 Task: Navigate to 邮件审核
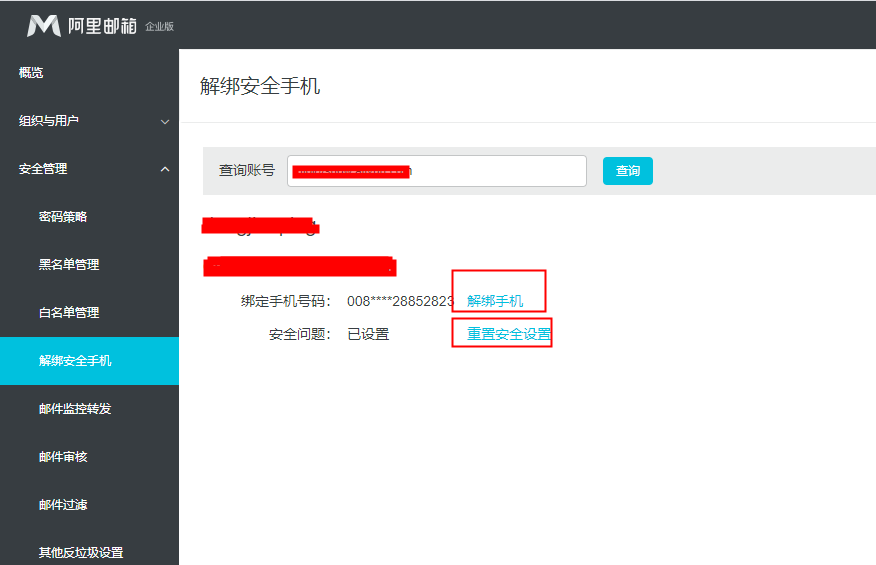click(x=63, y=457)
